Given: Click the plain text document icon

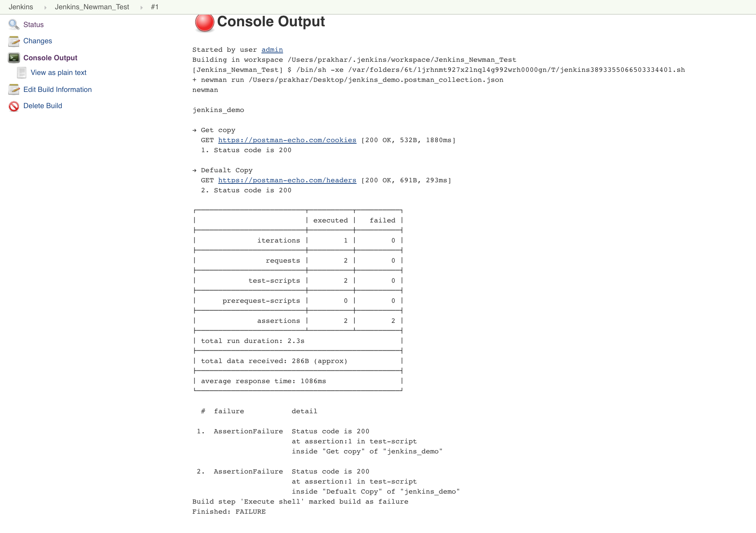Looking at the screenshot, I should 22,73.
